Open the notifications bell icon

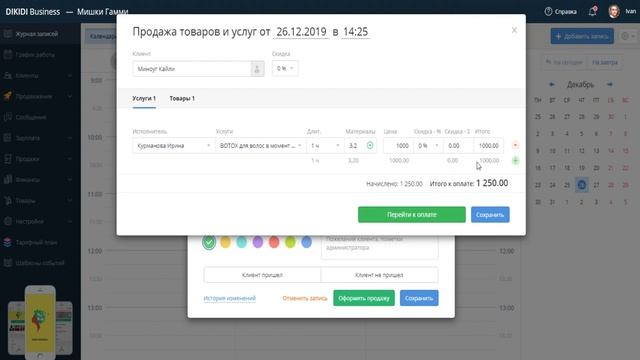592,11
